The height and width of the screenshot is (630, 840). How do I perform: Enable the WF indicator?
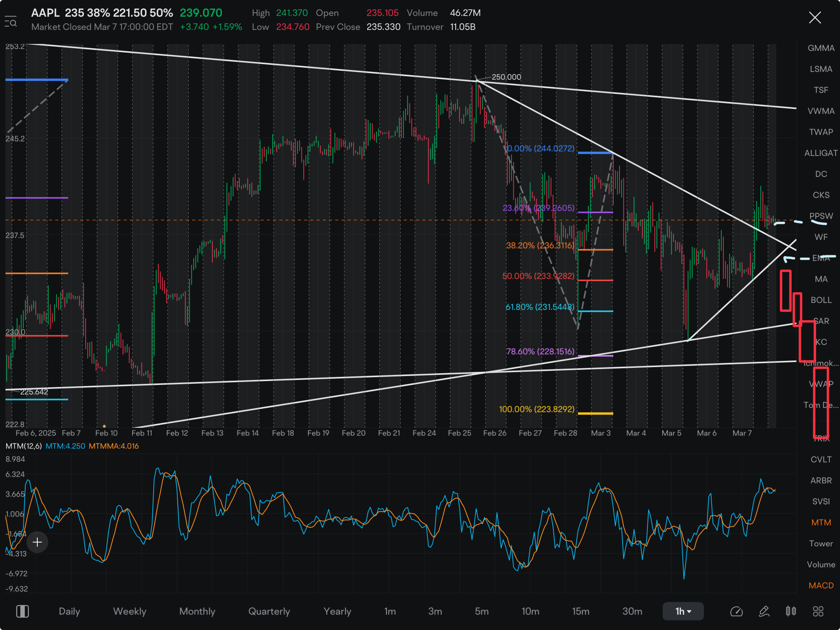821,237
